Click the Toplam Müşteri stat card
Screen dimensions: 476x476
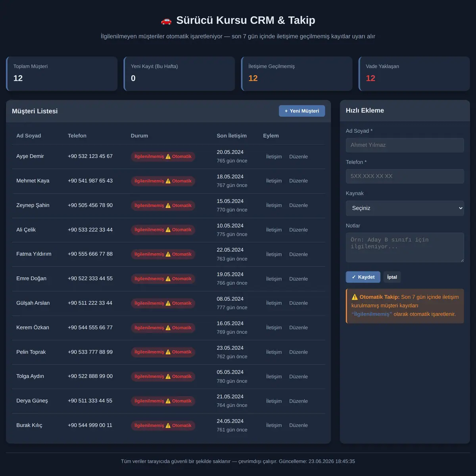[62, 74]
